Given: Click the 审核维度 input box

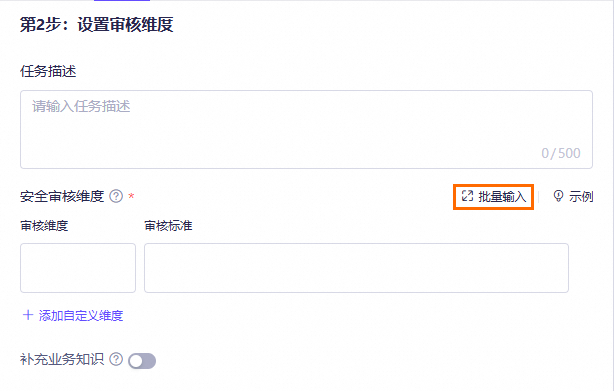Looking at the screenshot, I should click(x=78, y=268).
